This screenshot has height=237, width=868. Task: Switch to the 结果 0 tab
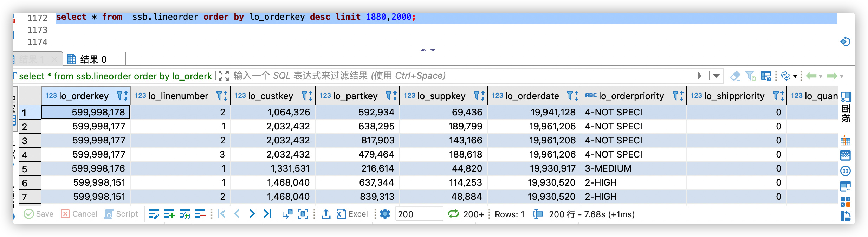tap(93, 59)
